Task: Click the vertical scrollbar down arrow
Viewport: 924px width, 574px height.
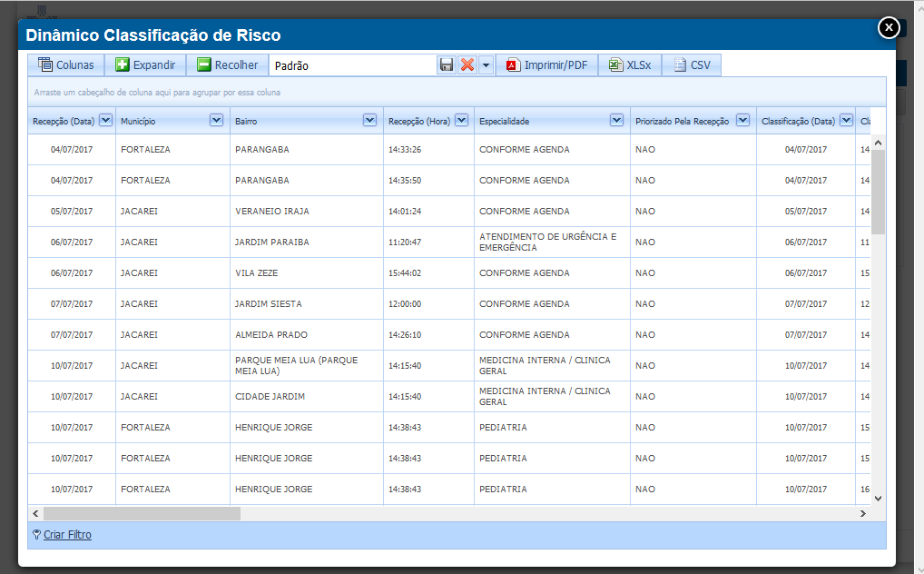Action: point(878,499)
